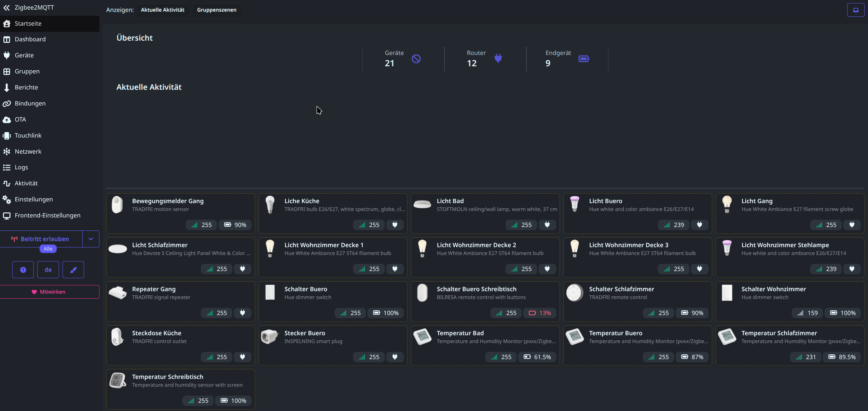
Task: Click the Geräte blocked-circle overview icon
Action: tap(416, 59)
